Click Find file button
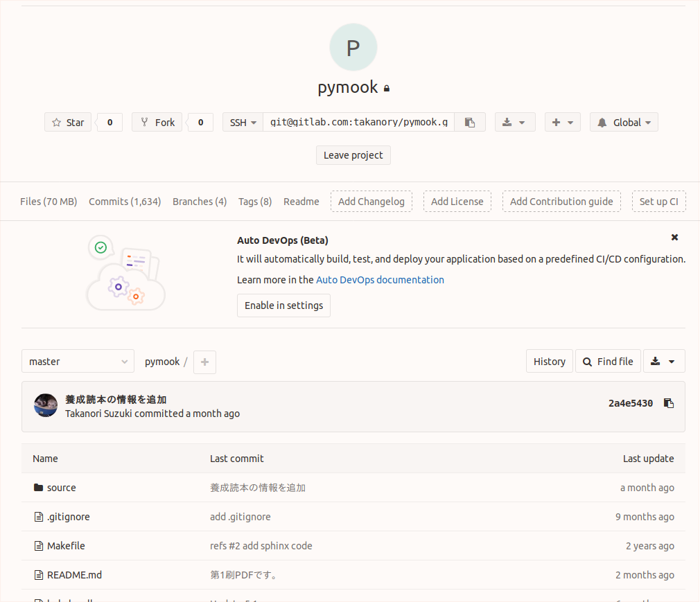The height and width of the screenshot is (602, 700). (x=608, y=362)
